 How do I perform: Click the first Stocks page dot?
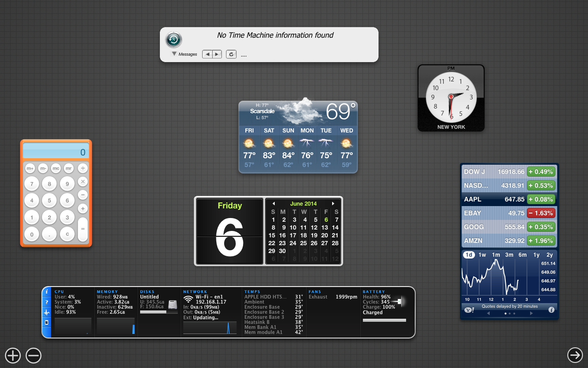coord(506,313)
